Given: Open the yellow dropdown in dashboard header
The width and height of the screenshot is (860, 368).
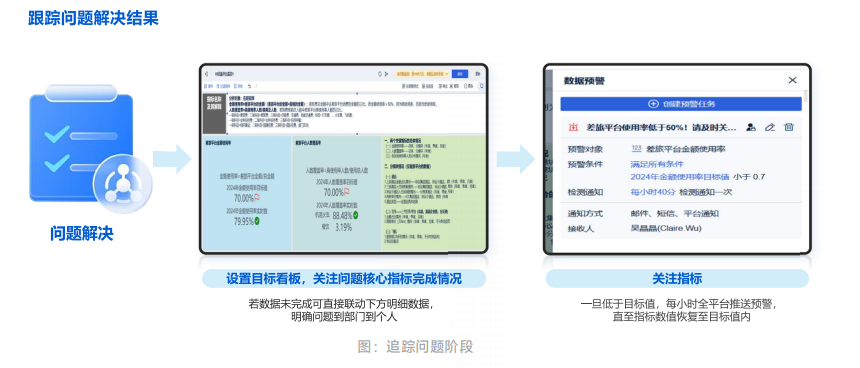Looking at the screenshot, I should (x=422, y=73).
